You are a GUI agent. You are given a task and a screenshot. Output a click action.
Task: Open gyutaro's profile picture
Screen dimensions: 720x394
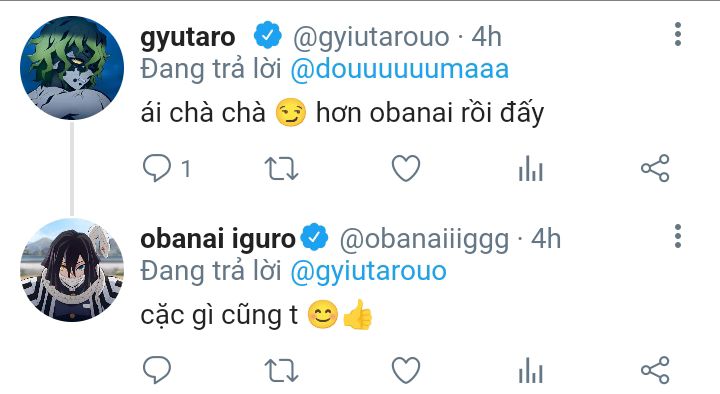click(72, 68)
